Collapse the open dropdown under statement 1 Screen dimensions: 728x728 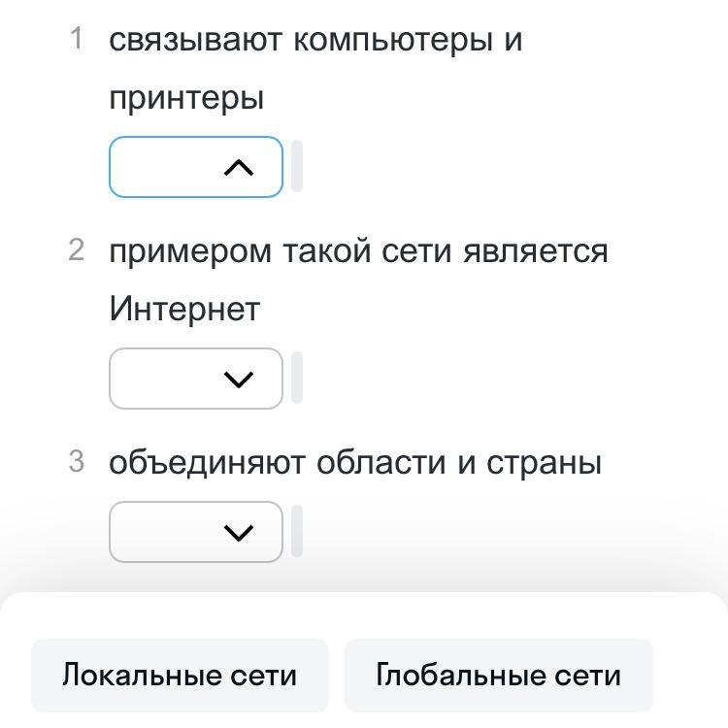[x=195, y=167]
